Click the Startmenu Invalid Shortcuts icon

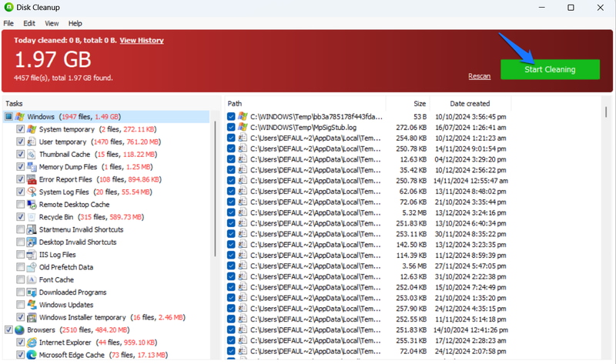tap(32, 229)
